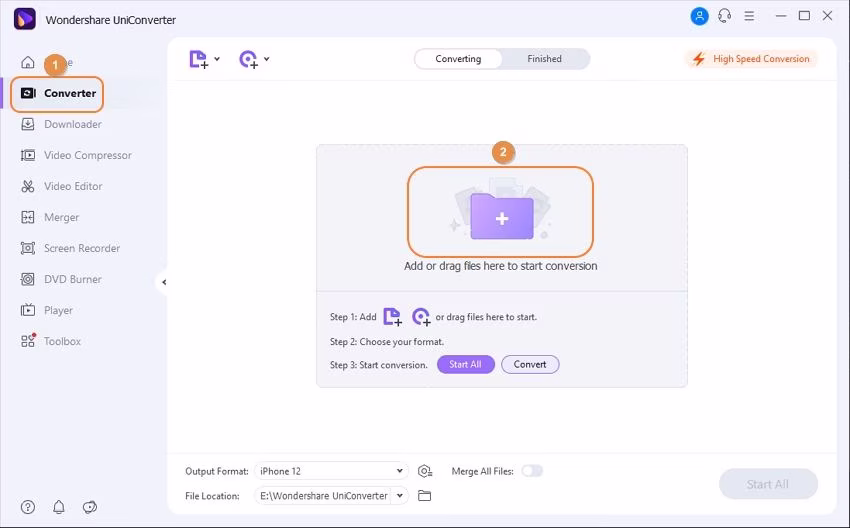Expand the top Load DVD dropdown arrow

coord(267,59)
